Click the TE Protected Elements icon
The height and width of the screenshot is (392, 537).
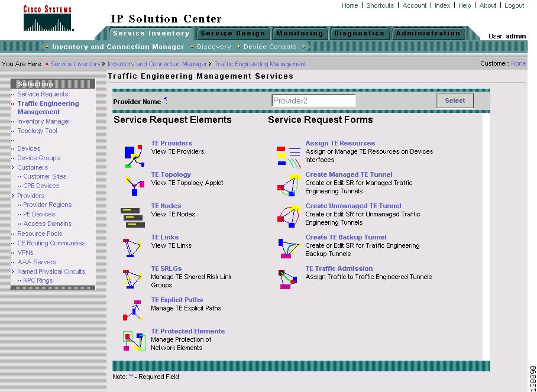tap(134, 341)
